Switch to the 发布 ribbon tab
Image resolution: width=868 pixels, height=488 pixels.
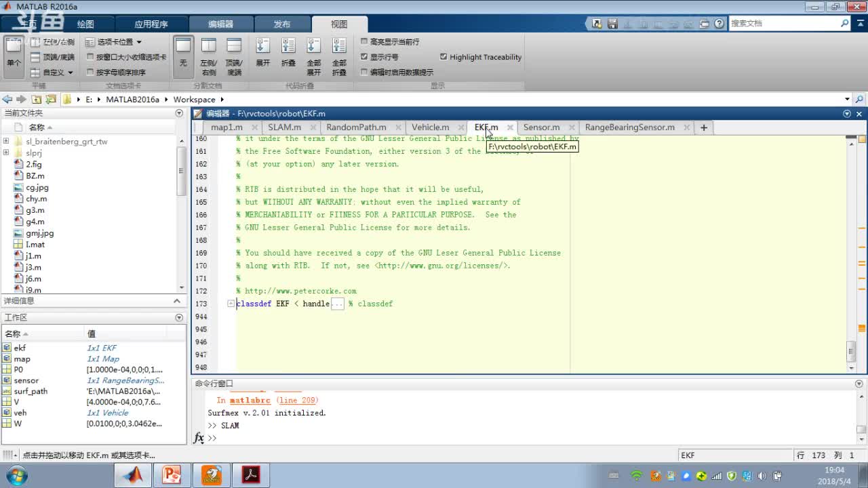pos(282,24)
